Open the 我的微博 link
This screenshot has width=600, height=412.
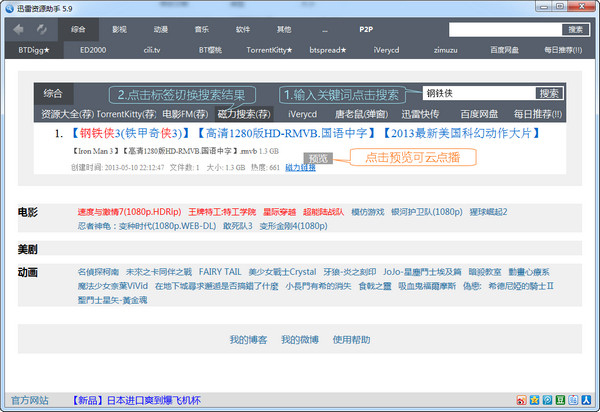pos(300,340)
